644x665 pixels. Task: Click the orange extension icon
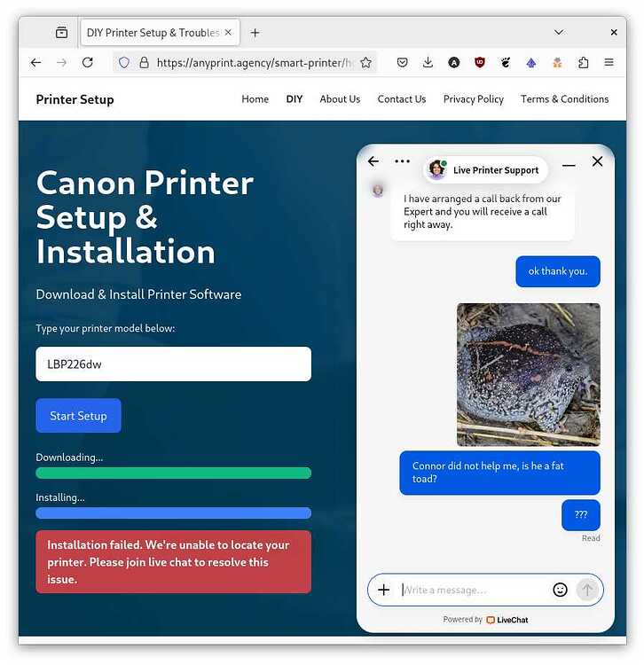click(x=557, y=63)
